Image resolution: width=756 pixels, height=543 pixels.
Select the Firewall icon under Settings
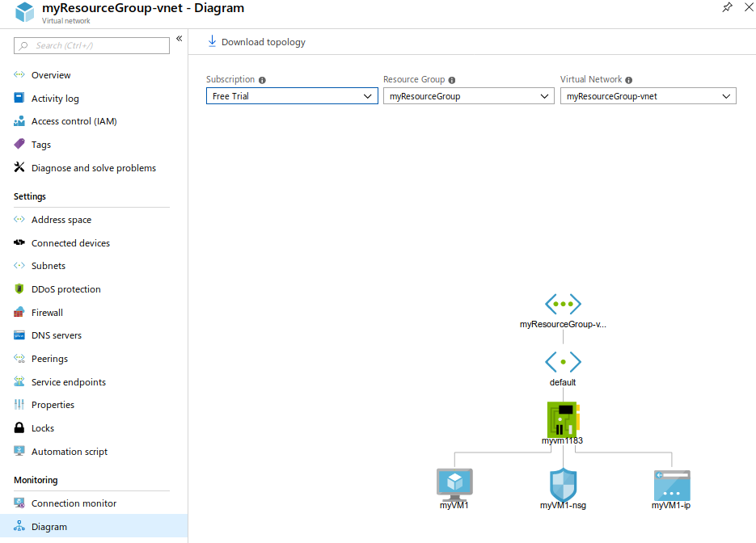19,312
